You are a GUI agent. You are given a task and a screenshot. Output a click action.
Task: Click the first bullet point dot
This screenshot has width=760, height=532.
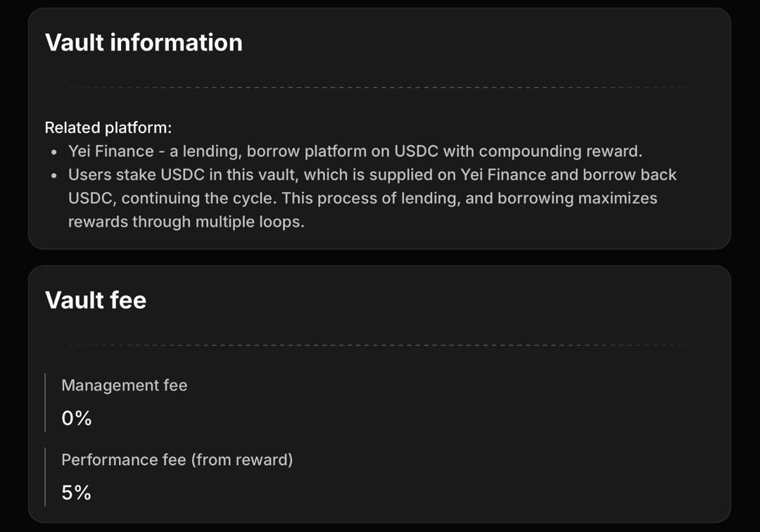[54, 152]
